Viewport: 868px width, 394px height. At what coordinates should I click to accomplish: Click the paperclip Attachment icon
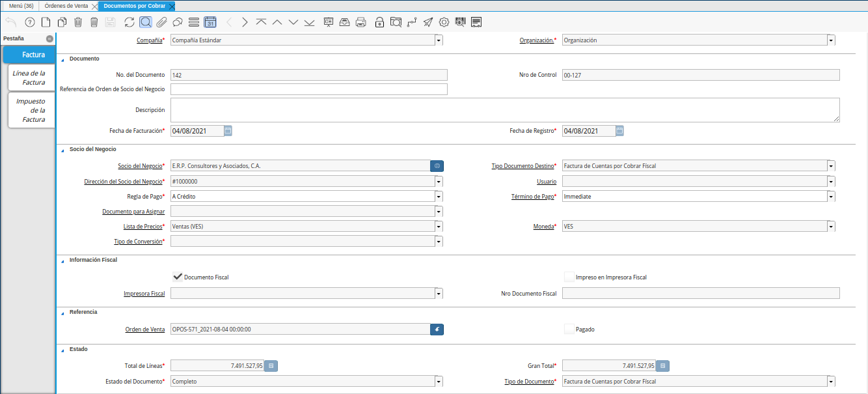[161, 22]
